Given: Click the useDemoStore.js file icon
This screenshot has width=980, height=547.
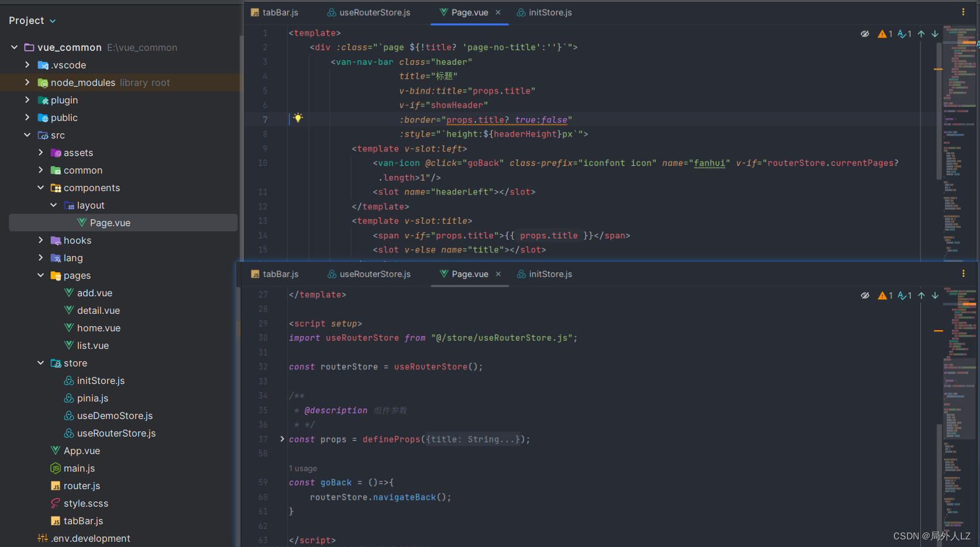Looking at the screenshot, I should [69, 416].
